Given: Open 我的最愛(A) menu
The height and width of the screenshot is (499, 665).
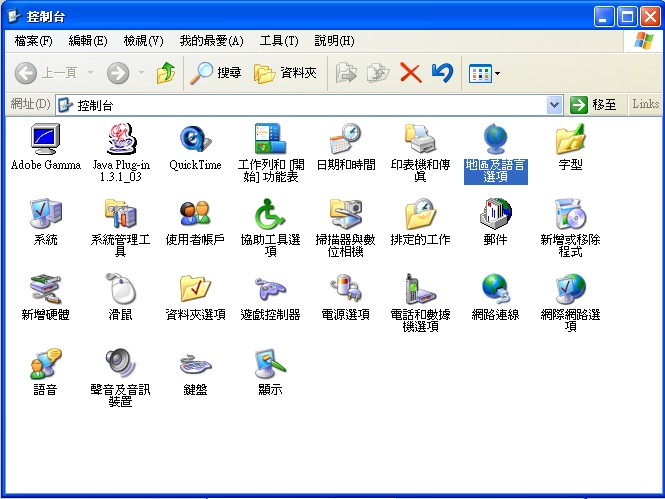Looking at the screenshot, I should (x=211, y=41).
